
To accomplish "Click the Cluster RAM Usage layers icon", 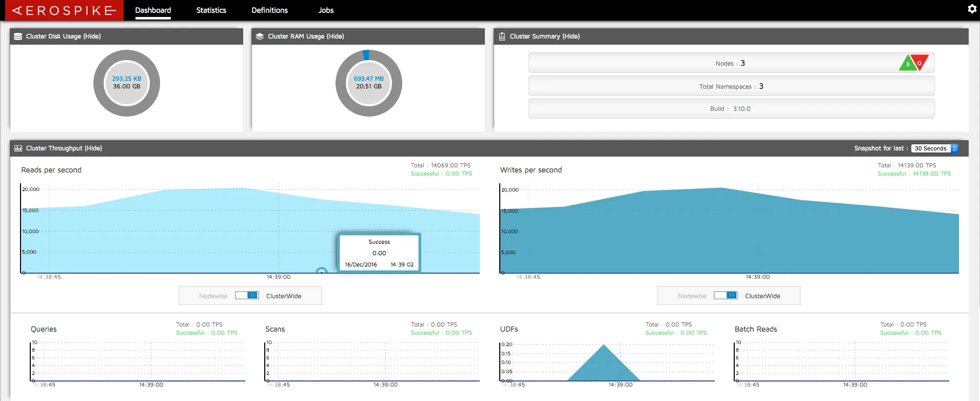I will 260,36.
